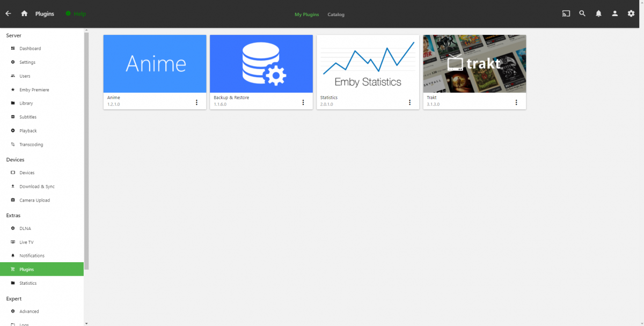
Task: Click the Anime plugin name text
Action: [113, 98]
